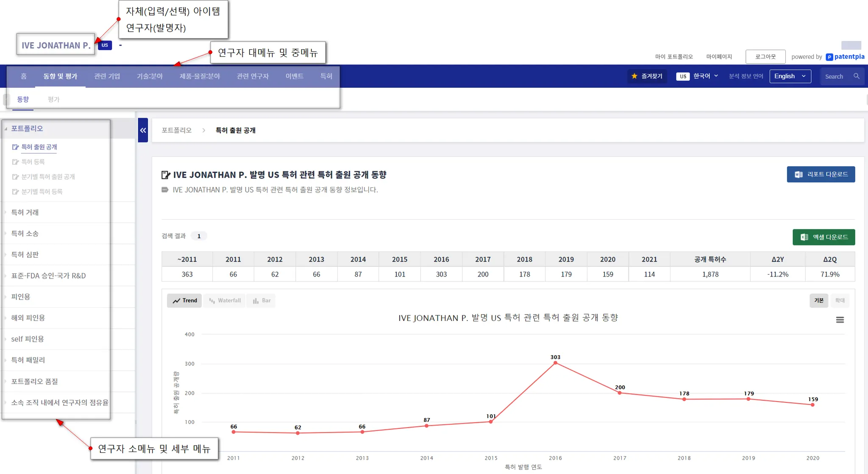The image size is (868, 474).
Task: Click the 엑셀 다운로드 button
Action: 823,237
